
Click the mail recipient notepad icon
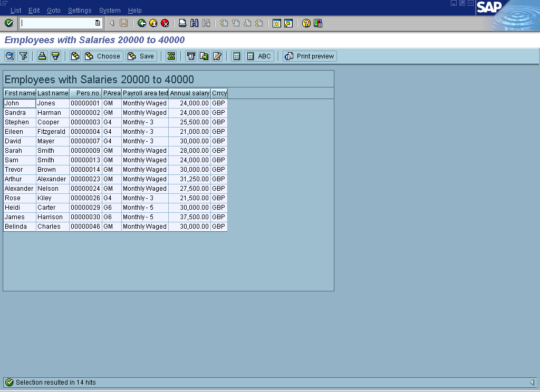(217, 56)
